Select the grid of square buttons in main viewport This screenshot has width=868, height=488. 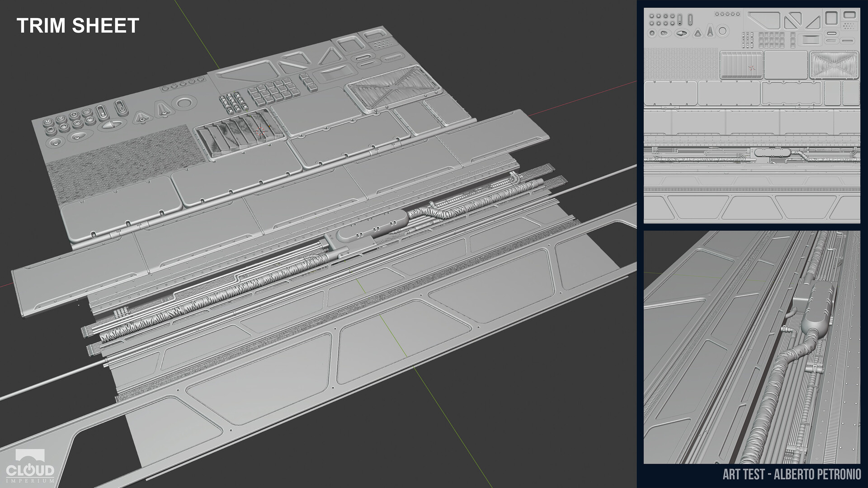[275, 91]
